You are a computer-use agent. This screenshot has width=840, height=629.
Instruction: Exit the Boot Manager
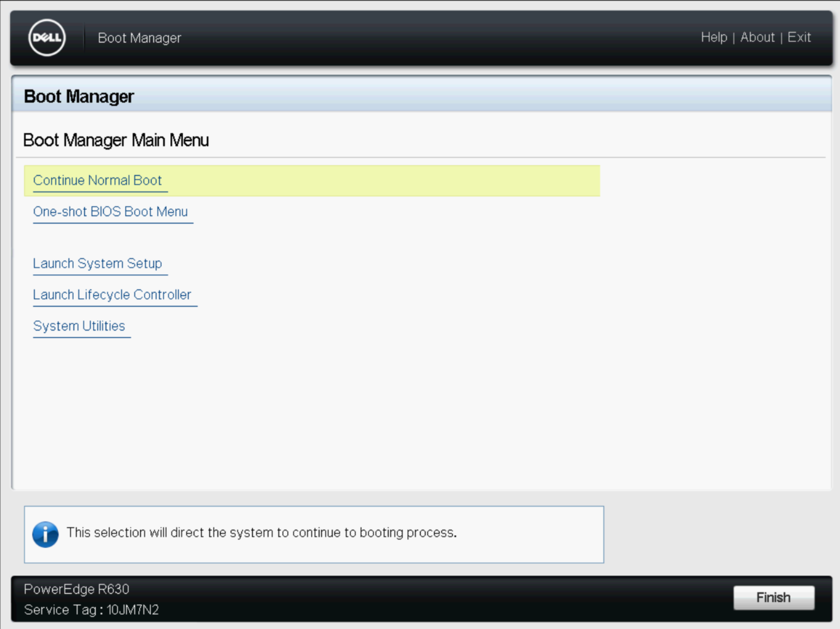click(x=799, y=37)
